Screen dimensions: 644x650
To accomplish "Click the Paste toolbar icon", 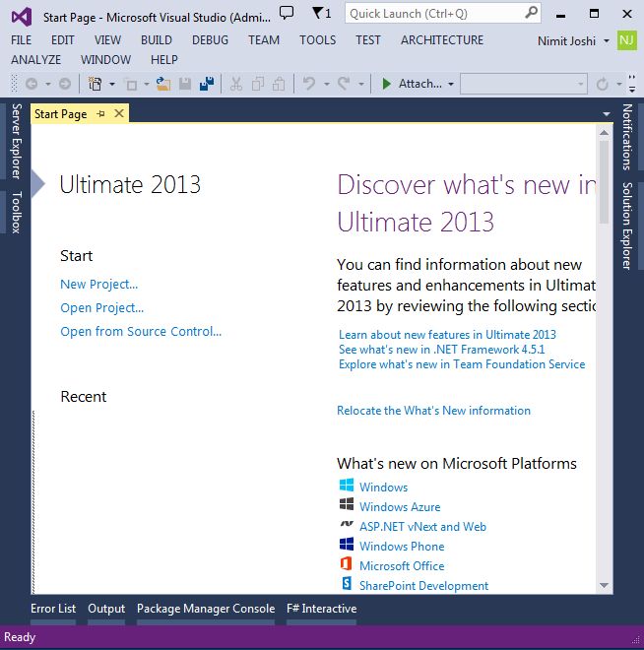I will (x=279, y=84).
